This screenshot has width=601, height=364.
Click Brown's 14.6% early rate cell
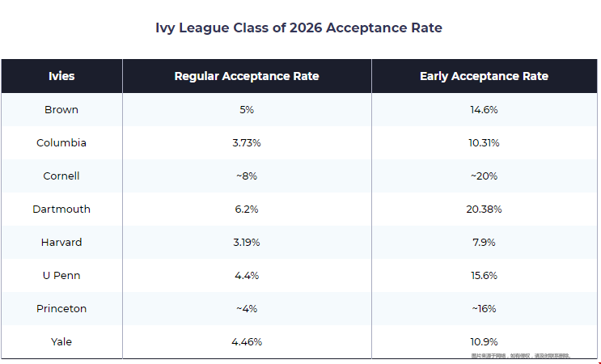point(484,109)
